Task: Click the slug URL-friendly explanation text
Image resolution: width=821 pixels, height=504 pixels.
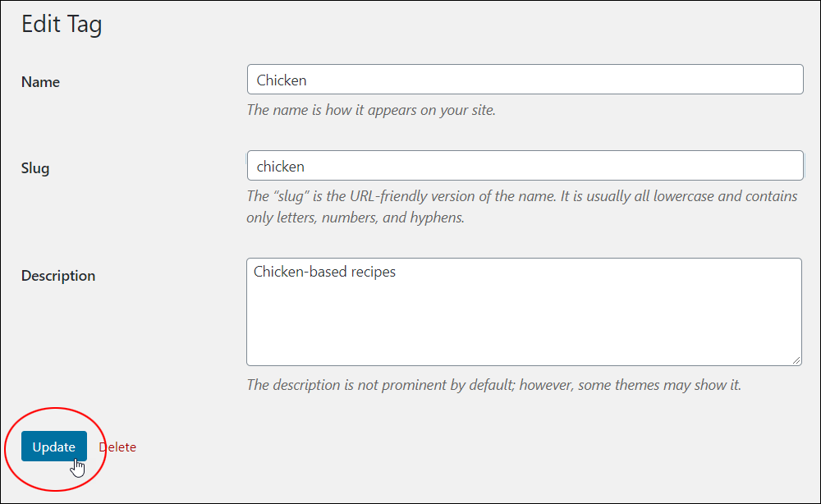Action: [522, 207]
